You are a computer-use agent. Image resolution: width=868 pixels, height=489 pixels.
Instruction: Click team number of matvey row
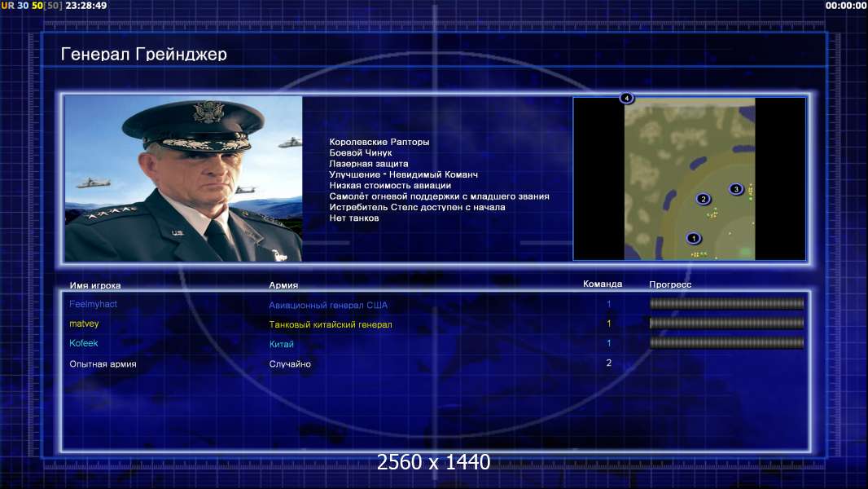pos(608,324)
